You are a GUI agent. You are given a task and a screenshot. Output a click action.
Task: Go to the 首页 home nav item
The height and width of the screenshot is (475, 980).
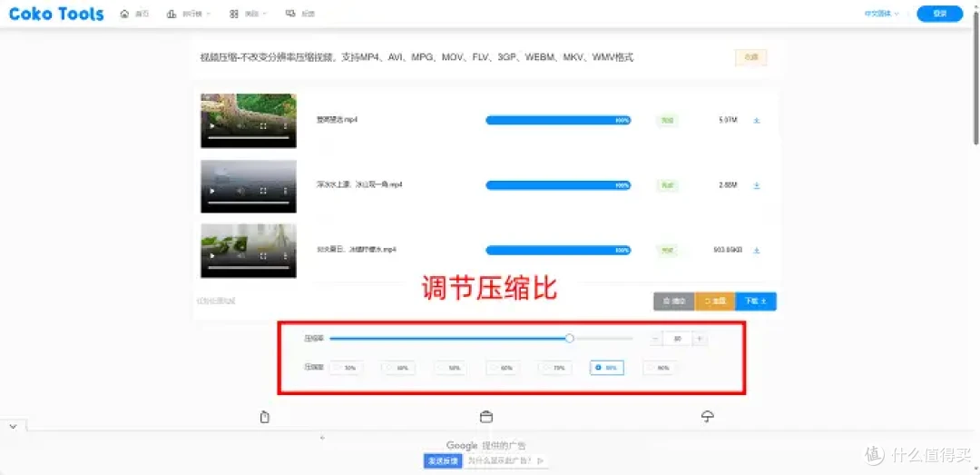point(134,14)
